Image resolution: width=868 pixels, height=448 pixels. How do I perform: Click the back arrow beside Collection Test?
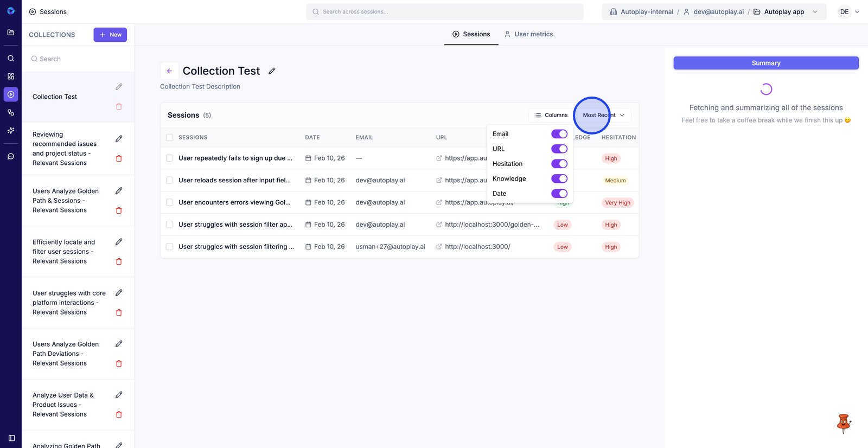tap(169, 71)
